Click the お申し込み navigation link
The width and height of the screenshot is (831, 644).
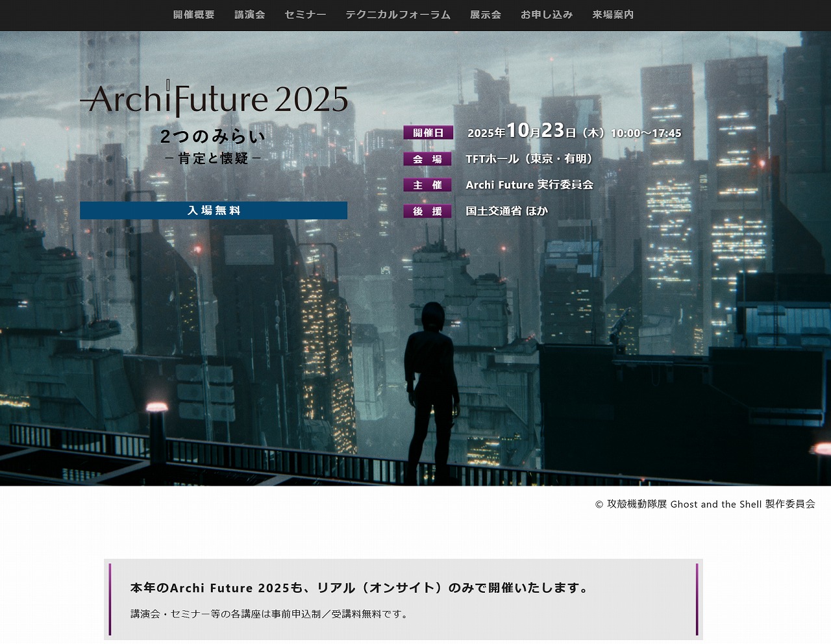point(546,14)
